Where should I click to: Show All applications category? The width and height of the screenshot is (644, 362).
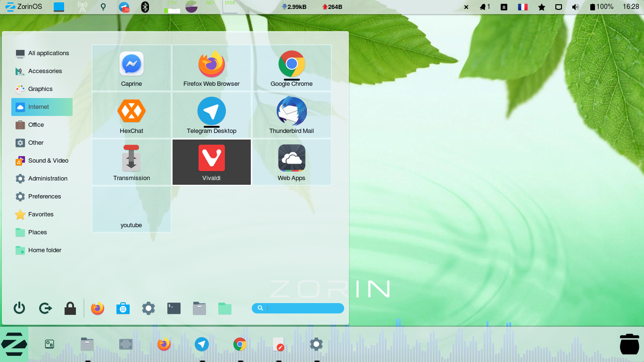(42, 53)
